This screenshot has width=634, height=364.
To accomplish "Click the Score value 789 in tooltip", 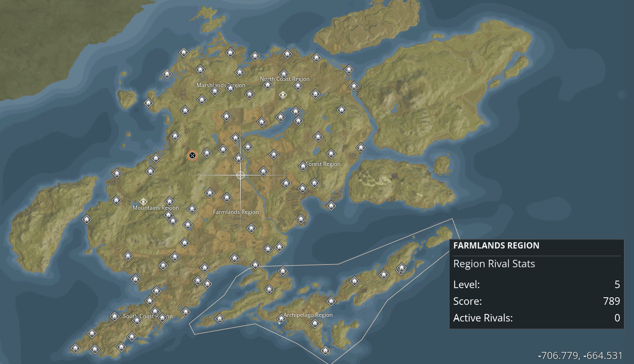I will (x=611, y=301).
